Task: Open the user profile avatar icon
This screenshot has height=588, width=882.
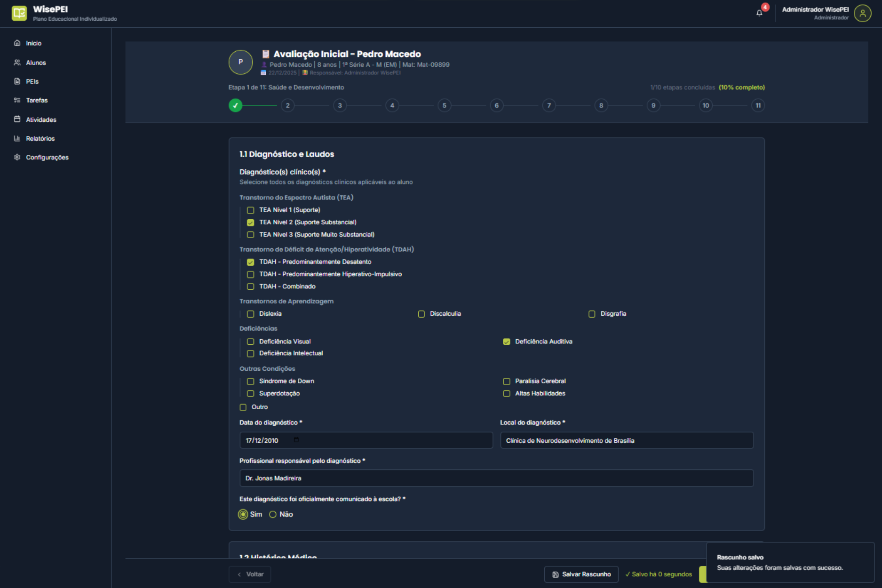Action: (862, 13)
